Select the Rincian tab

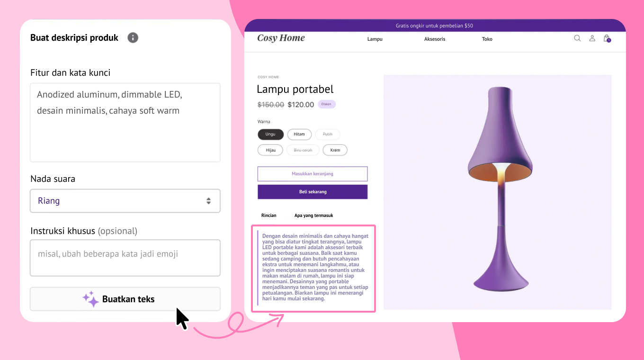click(x=268, y=216)
